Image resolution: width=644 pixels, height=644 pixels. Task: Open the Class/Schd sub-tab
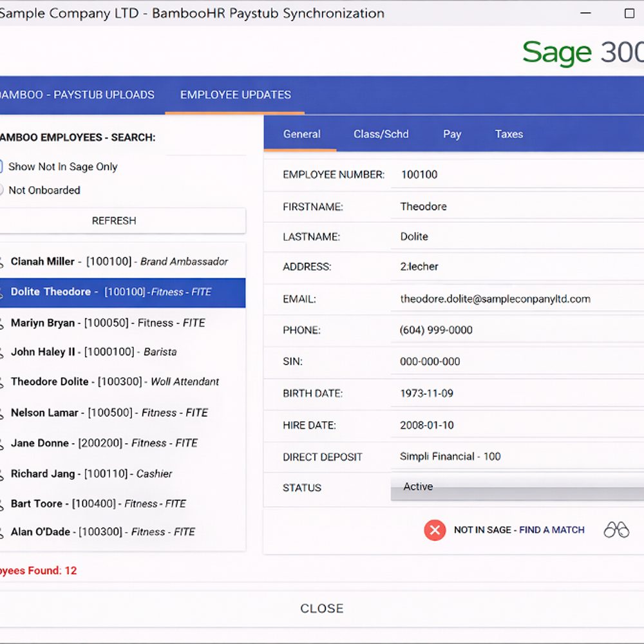click(x=381, y=134)
